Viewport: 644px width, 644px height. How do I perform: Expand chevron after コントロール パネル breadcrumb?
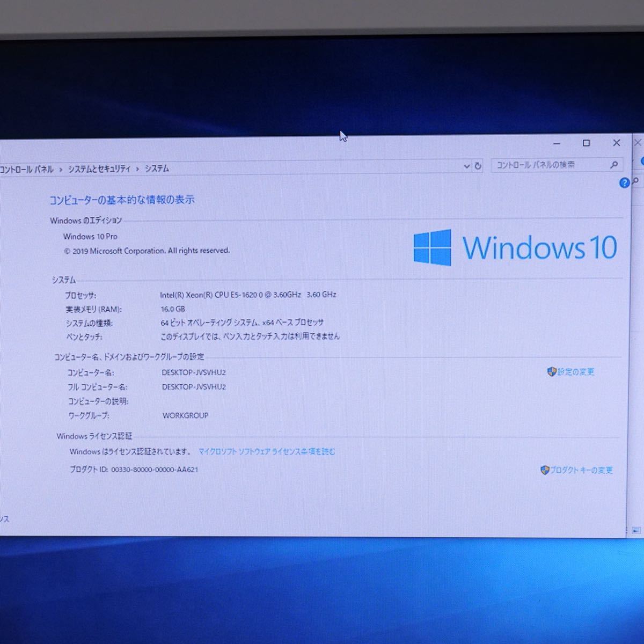coord(61,170)
